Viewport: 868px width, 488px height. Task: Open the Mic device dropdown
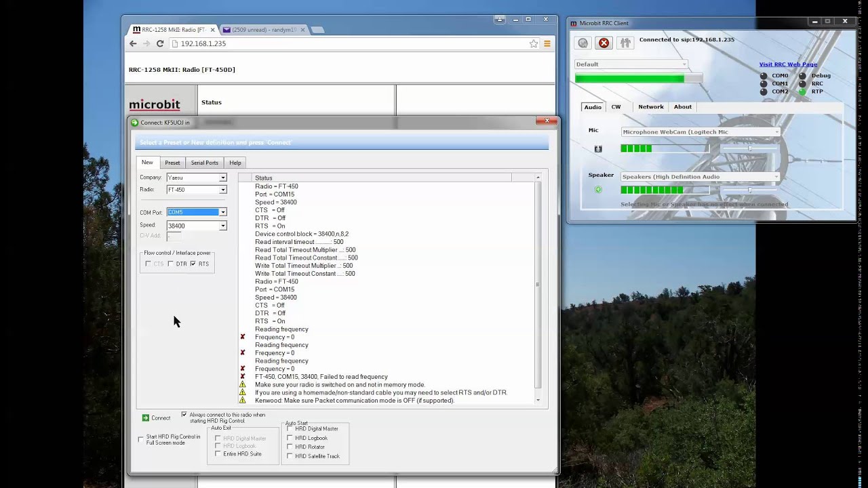coord(701,132)
